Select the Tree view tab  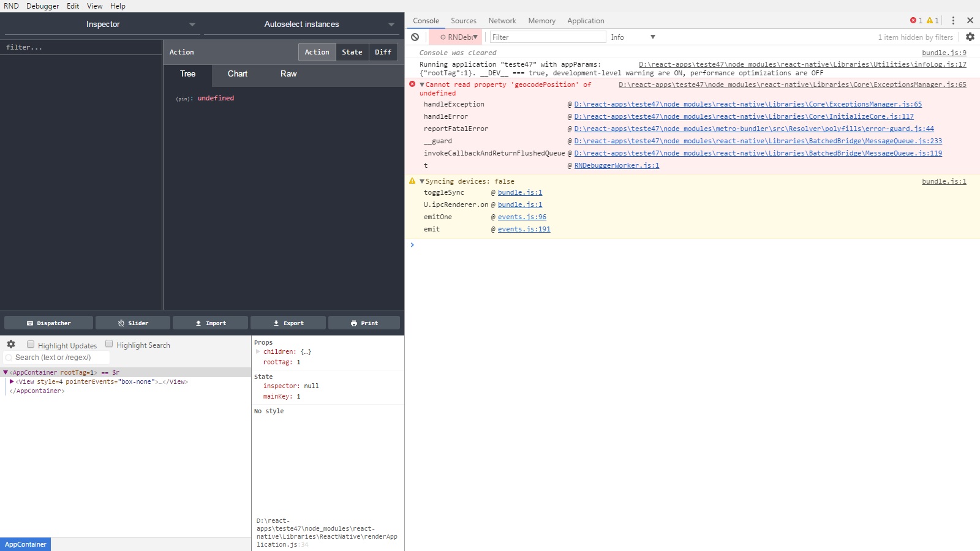(x=187, y=74)
